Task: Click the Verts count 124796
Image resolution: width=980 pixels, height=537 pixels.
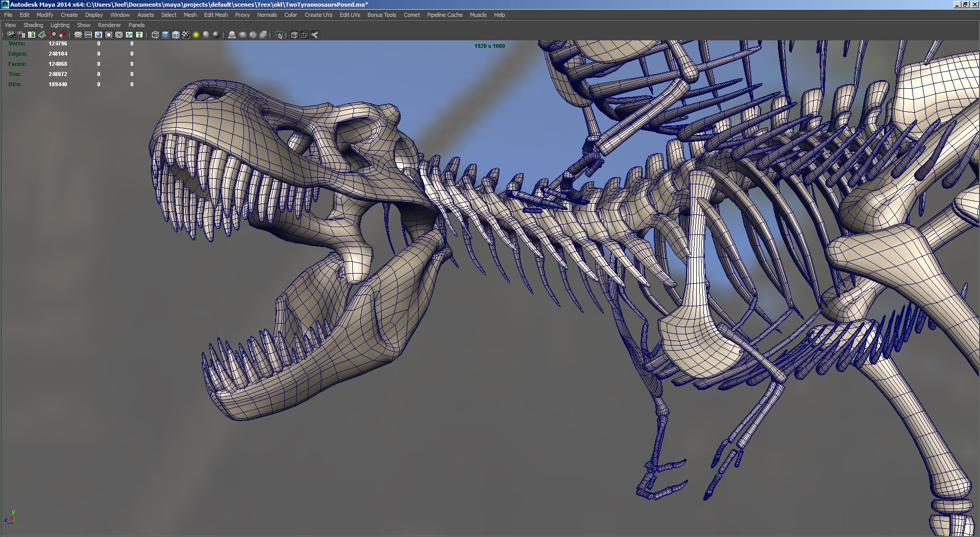Action: click(x=58, y=43)
